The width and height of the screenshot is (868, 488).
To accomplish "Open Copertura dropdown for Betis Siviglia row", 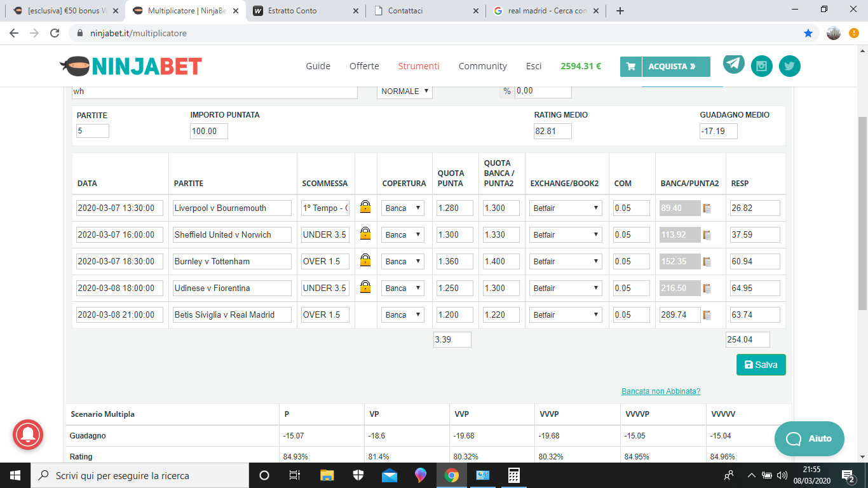I will 403,315.
